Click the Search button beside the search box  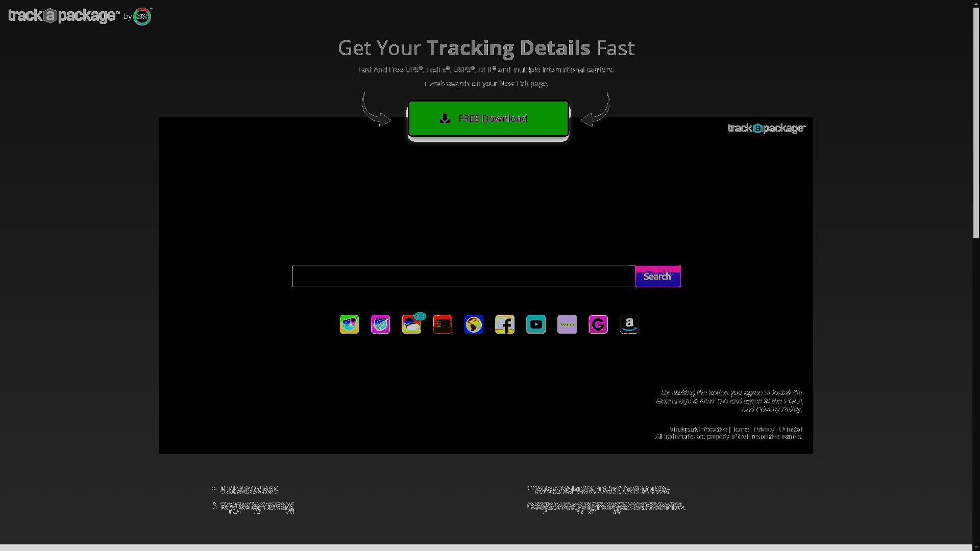click(658, 276)
